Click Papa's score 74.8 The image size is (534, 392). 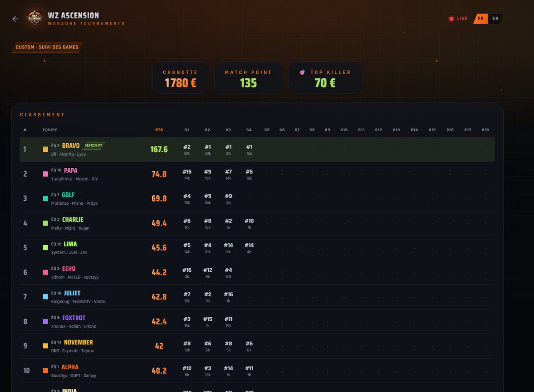[159, 174]
